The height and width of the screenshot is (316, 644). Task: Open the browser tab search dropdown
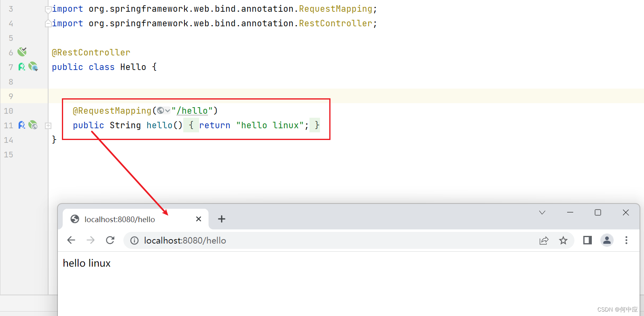click(x=542, y=212)
